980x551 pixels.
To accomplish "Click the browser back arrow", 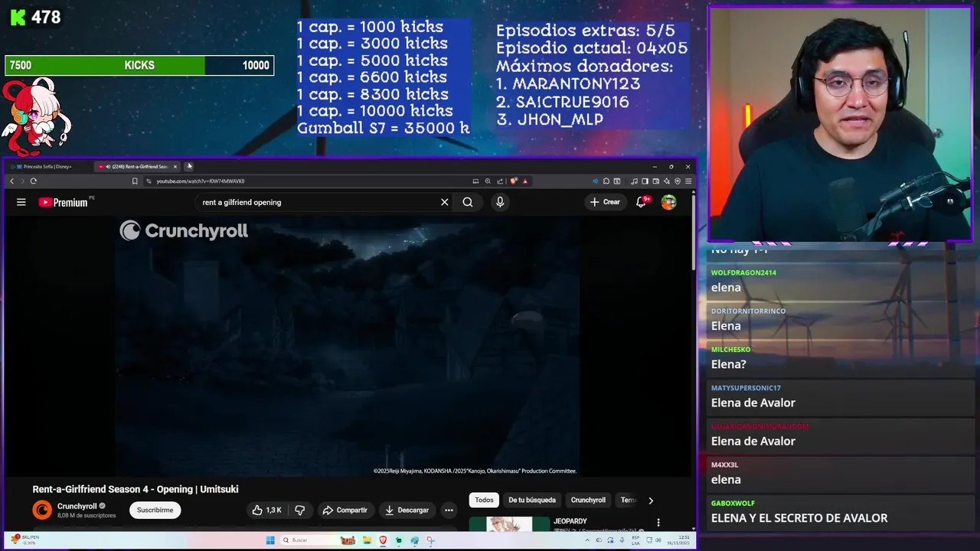I will tap(11, 181).
